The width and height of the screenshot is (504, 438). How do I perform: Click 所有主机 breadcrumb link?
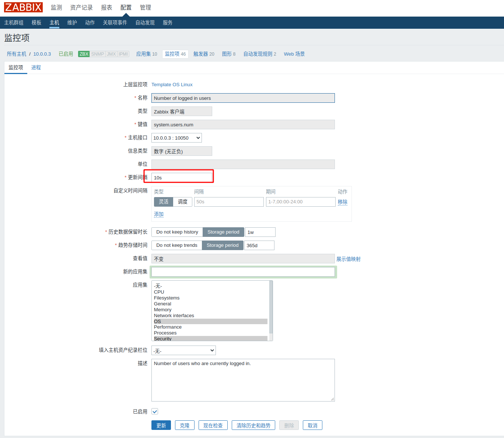(17, 54)
